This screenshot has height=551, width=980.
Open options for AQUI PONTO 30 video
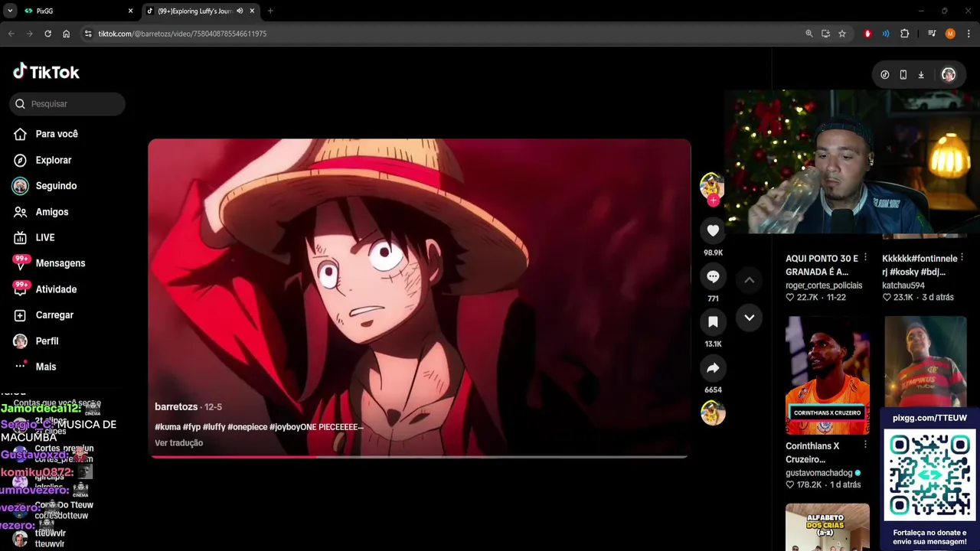pyautogui.click(x=865, y=258)
